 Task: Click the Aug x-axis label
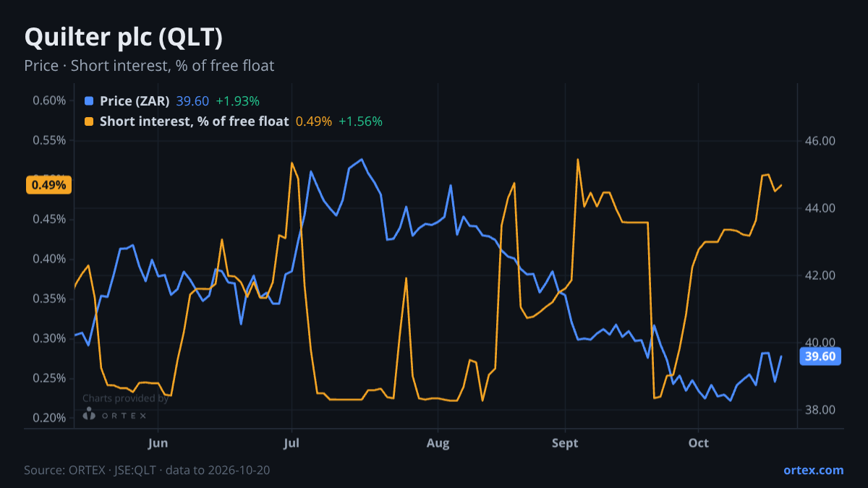[x=438, y=442]
